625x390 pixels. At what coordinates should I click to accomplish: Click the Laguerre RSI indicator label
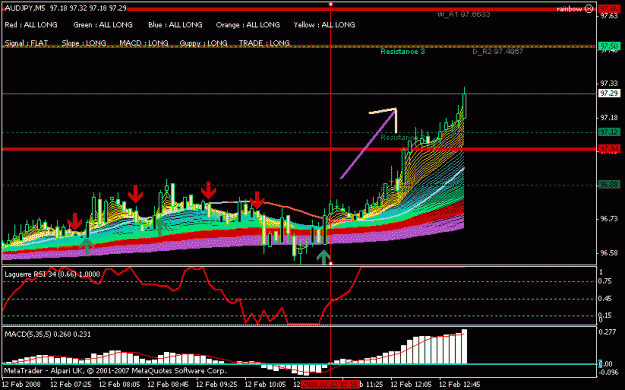pyautogui.click(x=52, y=274)
